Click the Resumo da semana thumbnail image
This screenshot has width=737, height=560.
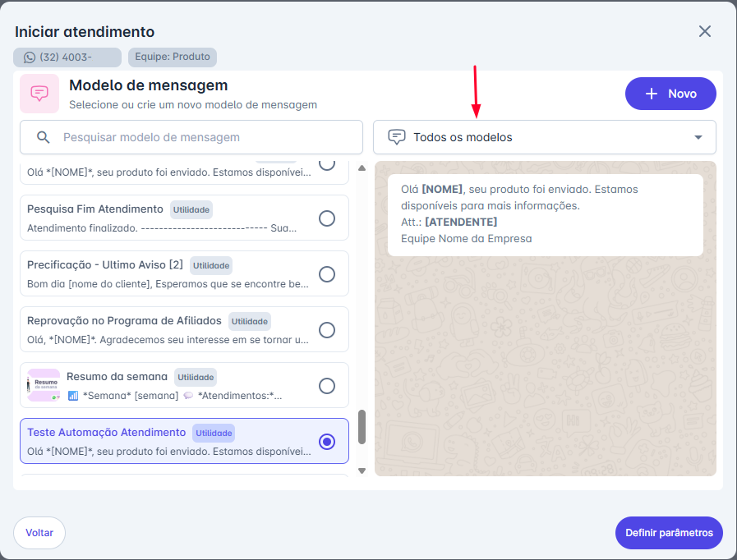(x=44, y=385)
